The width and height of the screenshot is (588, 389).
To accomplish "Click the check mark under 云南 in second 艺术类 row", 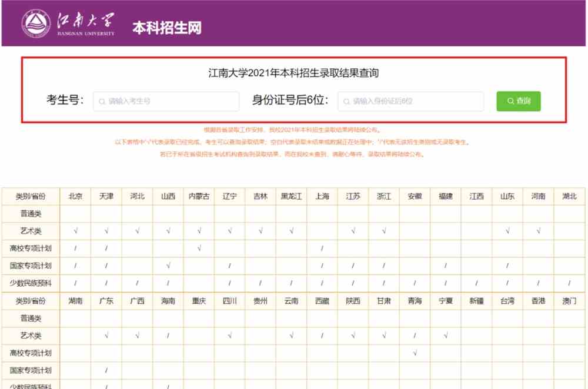I will tap(292, 336).
